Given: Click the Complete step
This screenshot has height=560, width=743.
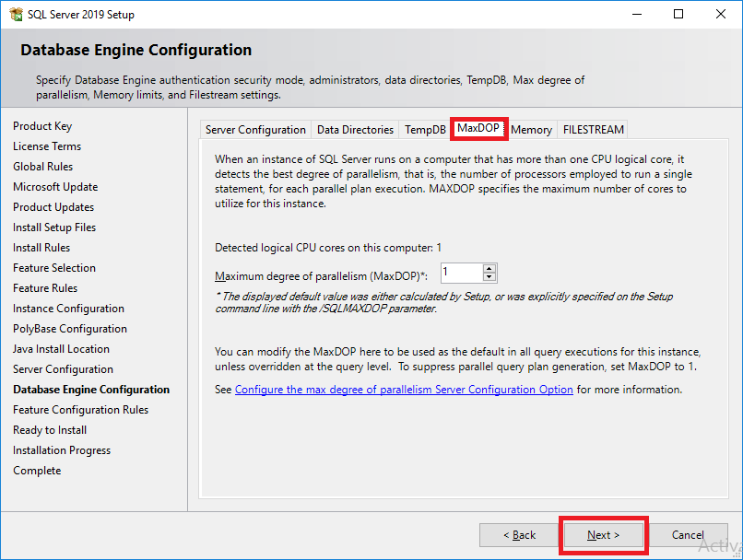Looking at the screenshot, I should click(x=37, y=471).
